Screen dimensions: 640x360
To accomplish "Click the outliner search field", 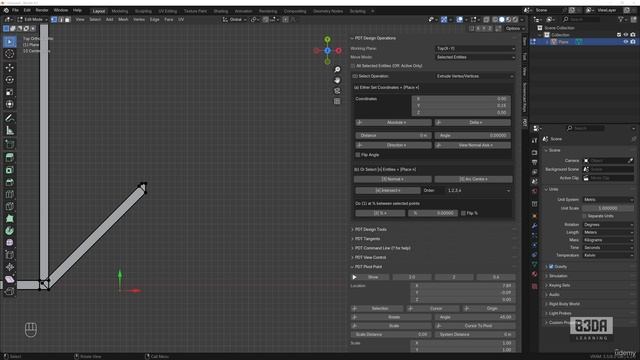I will coord(581,19).
